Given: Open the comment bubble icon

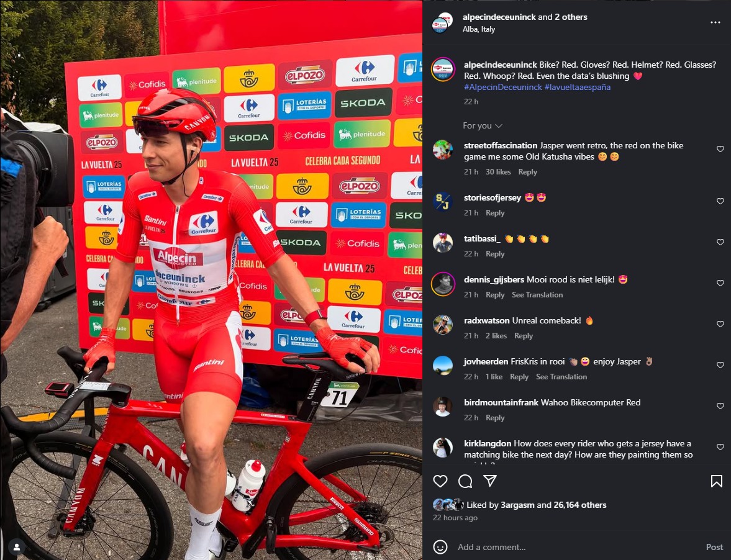Looking at the screenshot, I should point(465,481).
